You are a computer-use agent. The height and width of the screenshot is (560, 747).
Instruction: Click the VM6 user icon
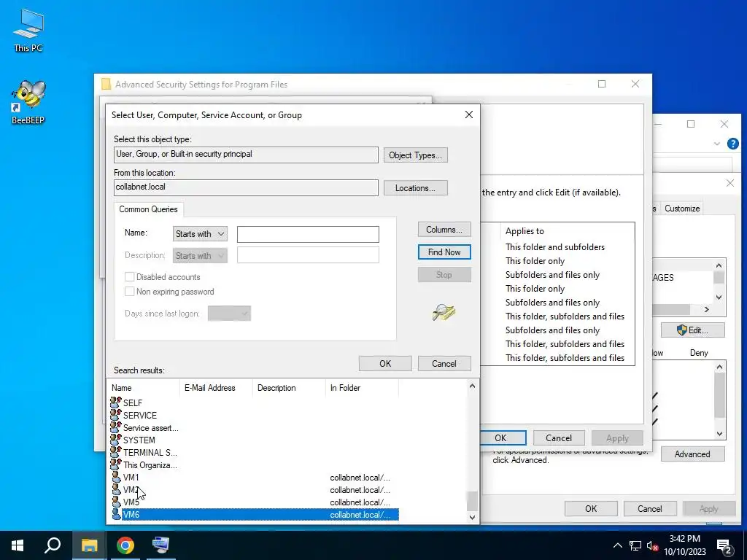pos(116,514)
